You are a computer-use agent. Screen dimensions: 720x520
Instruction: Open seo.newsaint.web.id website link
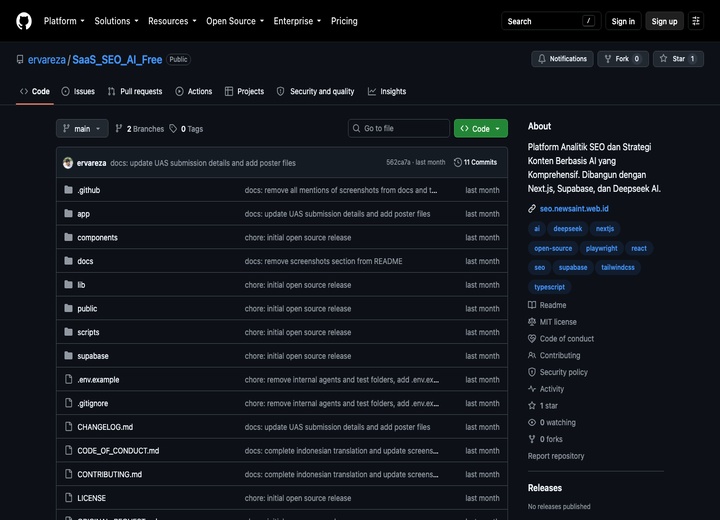[x=574, y=209]
